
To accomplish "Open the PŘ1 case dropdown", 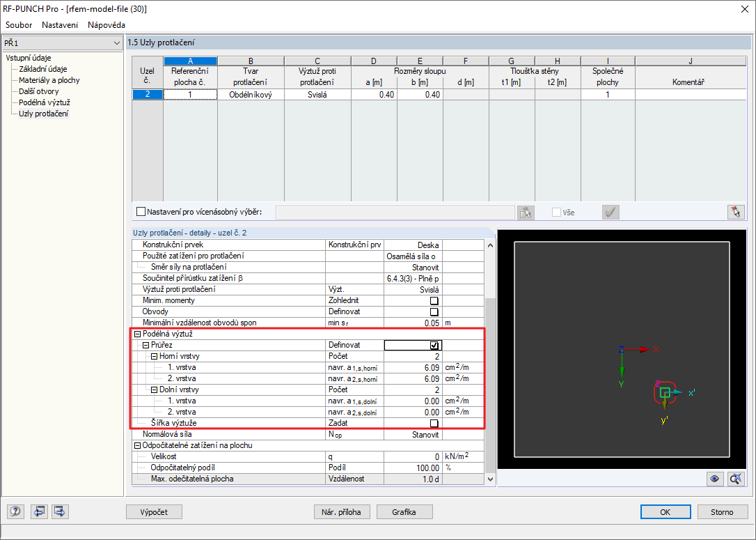I will tap(116, 43).
